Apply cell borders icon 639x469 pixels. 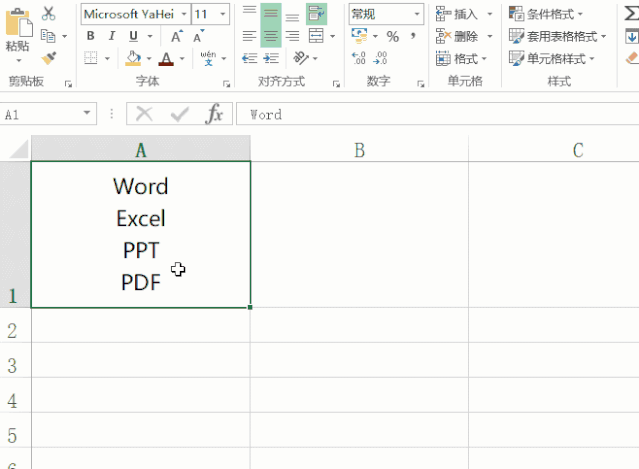tap(91, 58)
